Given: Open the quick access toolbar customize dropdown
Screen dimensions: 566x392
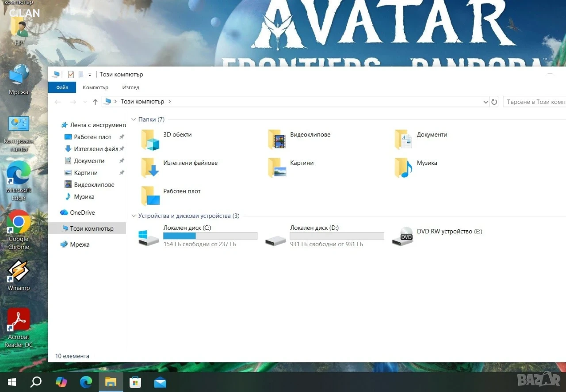Looking at the screenshot, I should pos(90,75).
